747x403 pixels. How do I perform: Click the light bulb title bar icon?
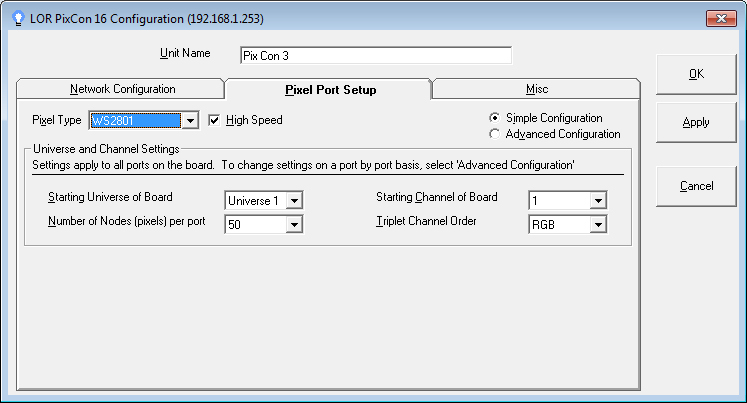[x=18, y=19]
